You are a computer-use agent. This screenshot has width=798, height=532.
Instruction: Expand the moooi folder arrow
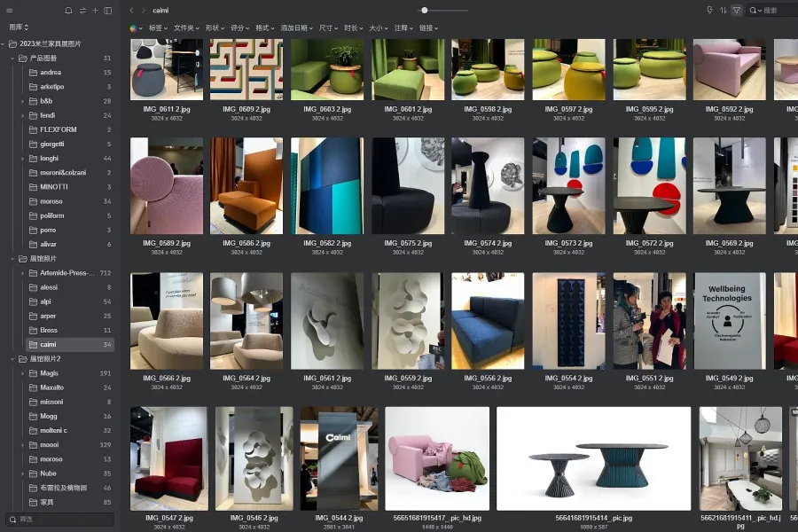[x=22, y=445]
